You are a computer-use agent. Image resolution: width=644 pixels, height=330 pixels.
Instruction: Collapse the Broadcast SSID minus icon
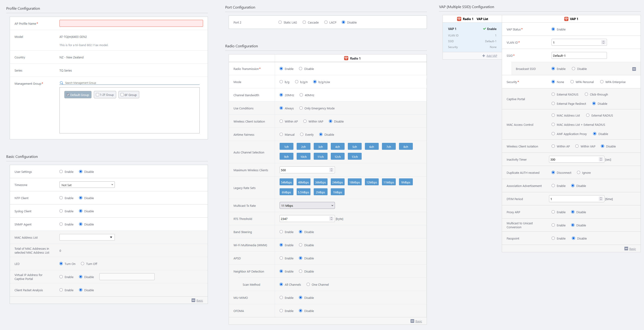click(634, 69)
